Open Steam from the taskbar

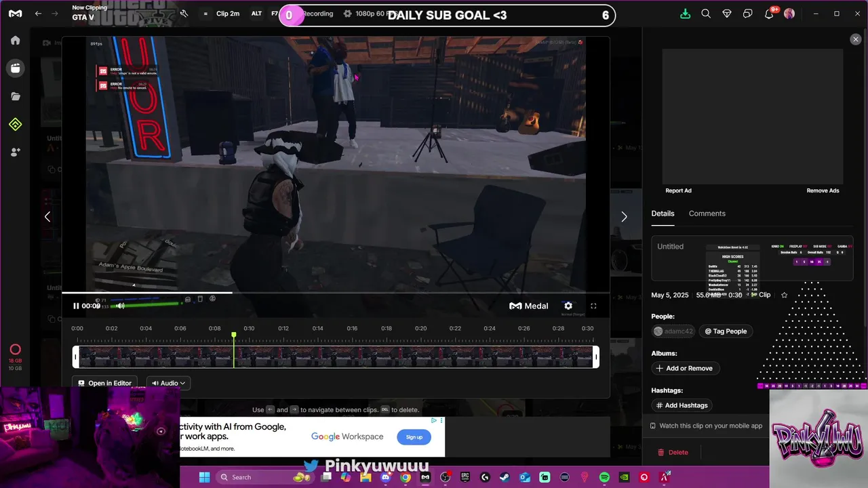(x=505, y=477)
